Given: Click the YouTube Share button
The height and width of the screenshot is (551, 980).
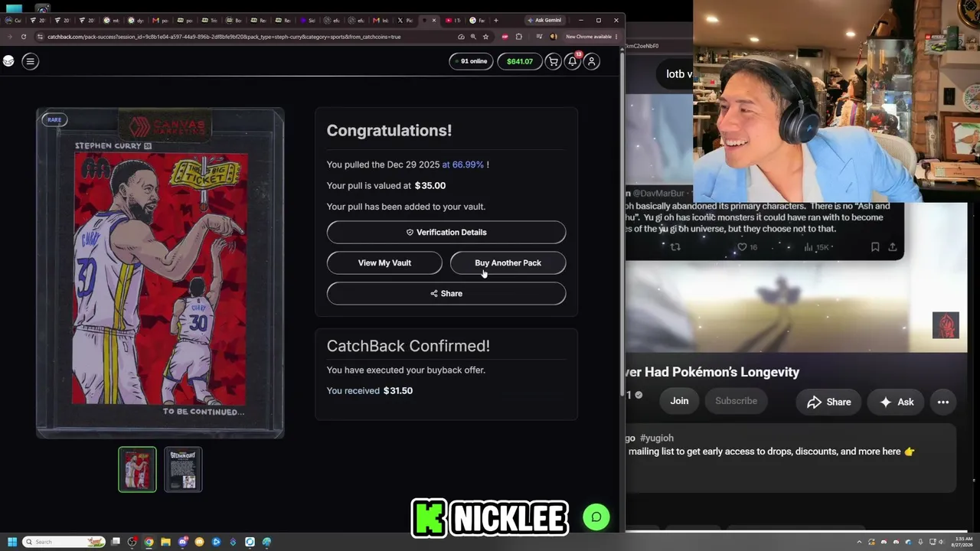Looking at the screenshot, I should click(x=828, y=402).
